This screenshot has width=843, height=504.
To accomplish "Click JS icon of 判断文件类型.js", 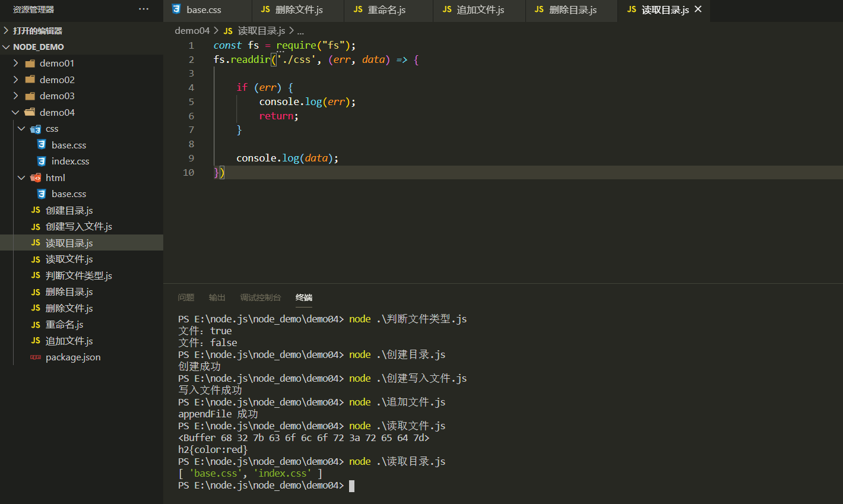I will [36, 275].
